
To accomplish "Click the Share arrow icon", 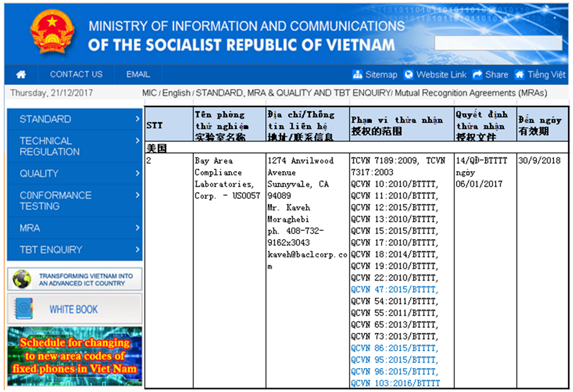I will tap(477, 75).
